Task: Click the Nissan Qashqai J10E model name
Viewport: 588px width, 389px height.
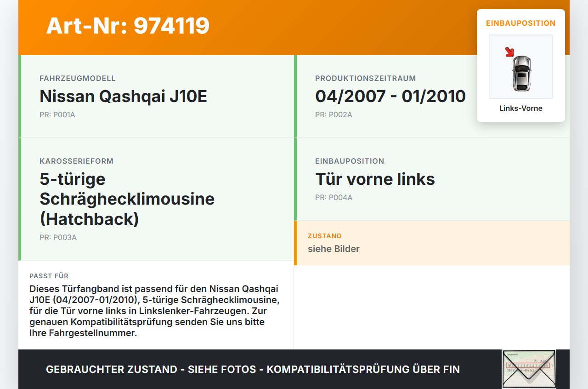Action: coord(123,97)
